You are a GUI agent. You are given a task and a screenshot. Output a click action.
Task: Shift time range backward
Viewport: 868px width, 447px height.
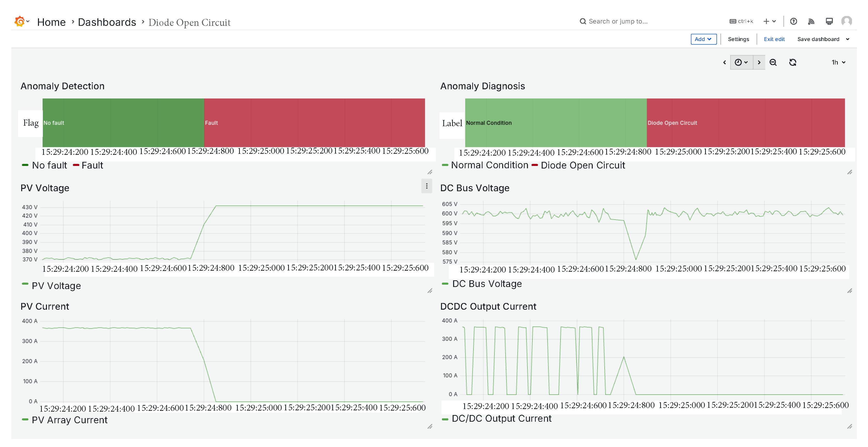[724, 62]
